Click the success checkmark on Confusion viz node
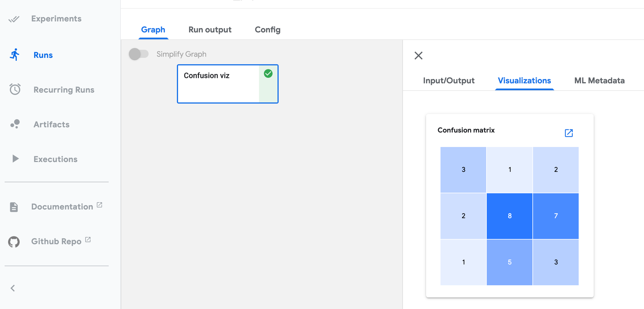644x309 pixels. coord(268,74)
